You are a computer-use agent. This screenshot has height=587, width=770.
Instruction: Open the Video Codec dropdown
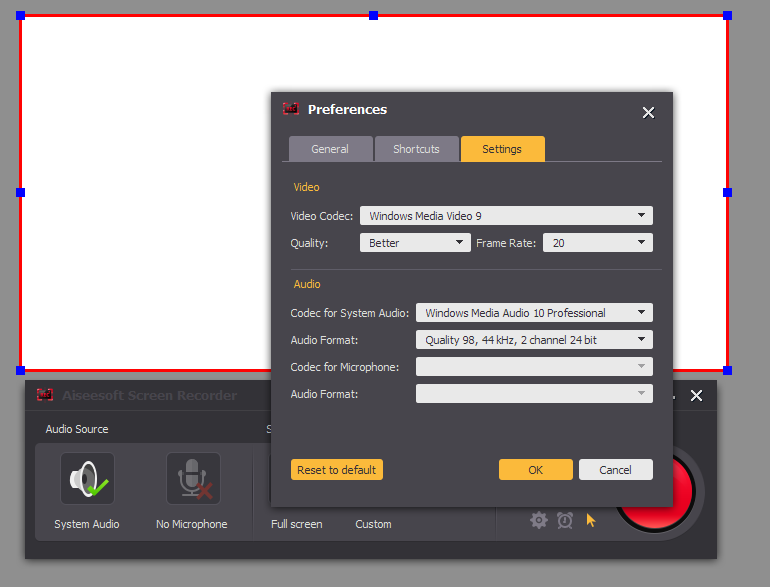tap(506, 216)
